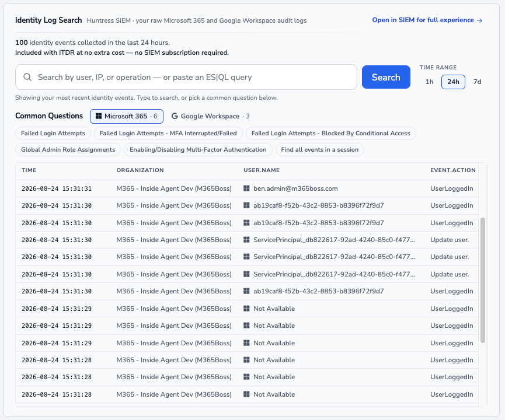This screenshot has width=505, height=420.
Task: Click organization in the 15:31:31 row
Action: coord(174,188)
